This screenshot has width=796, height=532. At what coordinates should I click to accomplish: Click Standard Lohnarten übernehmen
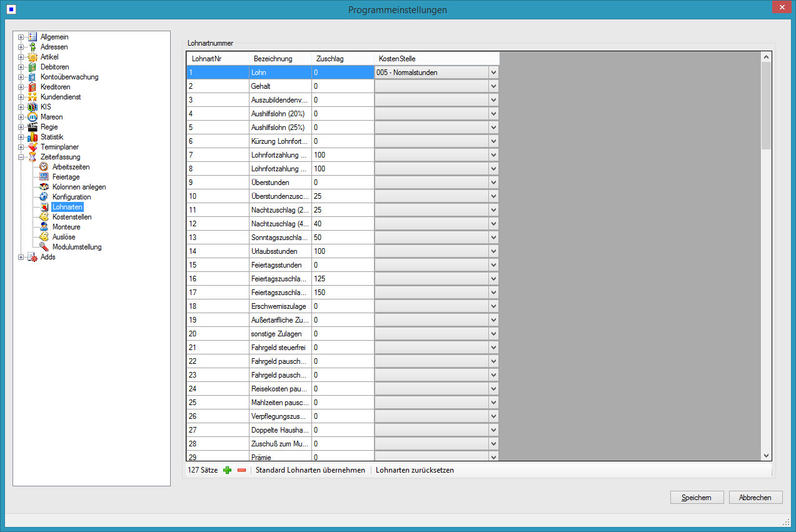pyautogui.click(x=310, y=470)
